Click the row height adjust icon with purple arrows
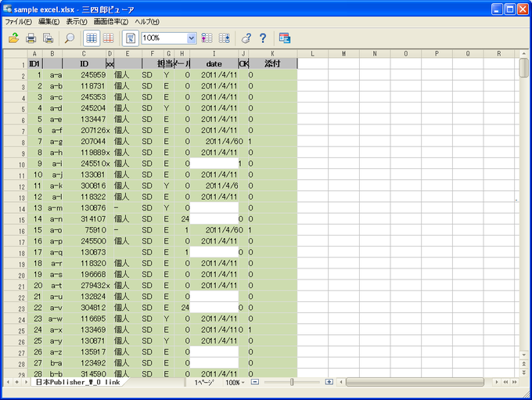Image resolution: width=532 pixels, height=400 pixels. (x=207, y=38)
